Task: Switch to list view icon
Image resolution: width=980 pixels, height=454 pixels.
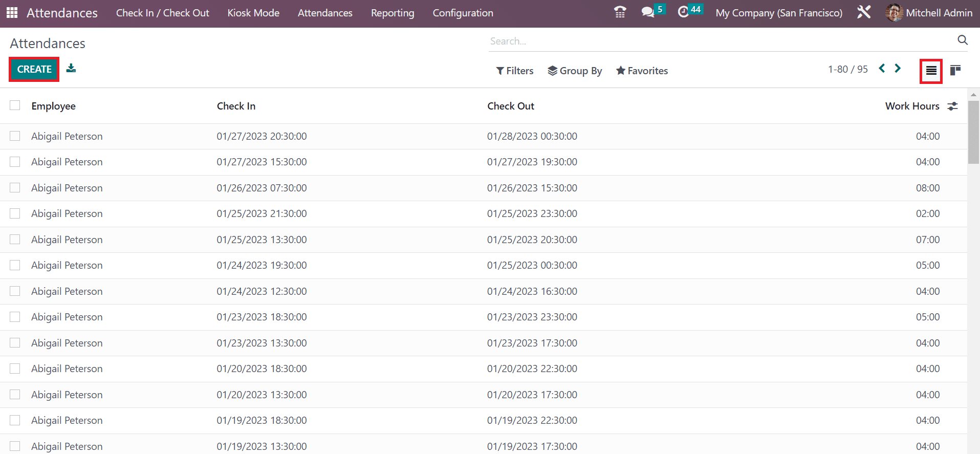Action: coord(931,71)
